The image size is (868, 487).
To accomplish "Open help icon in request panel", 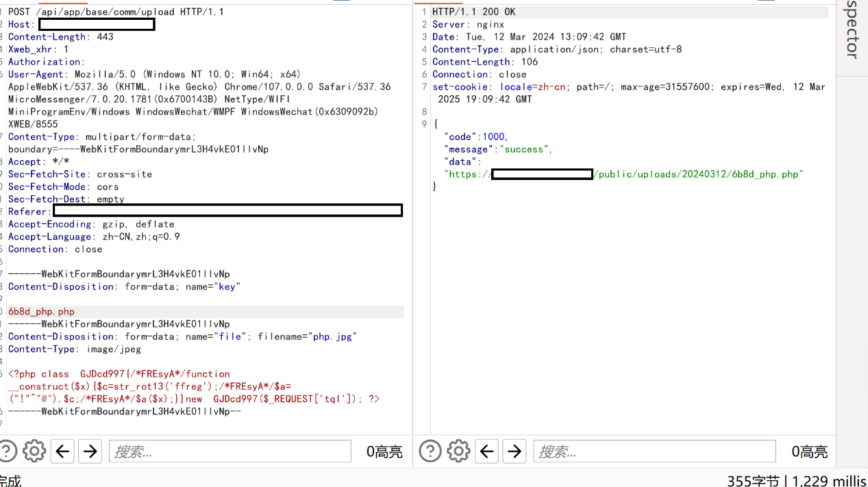I will [x=6, y=451].
